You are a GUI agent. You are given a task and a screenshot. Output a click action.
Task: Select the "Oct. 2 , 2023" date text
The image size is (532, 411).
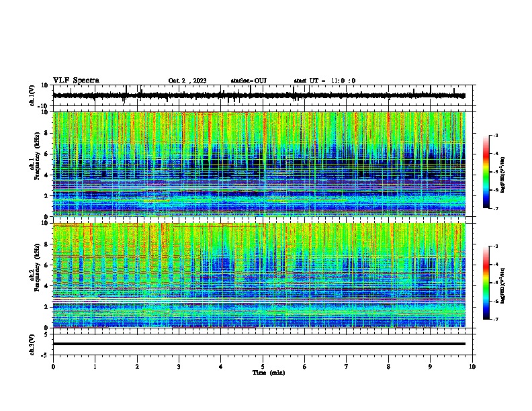click(x=187, y=81)
